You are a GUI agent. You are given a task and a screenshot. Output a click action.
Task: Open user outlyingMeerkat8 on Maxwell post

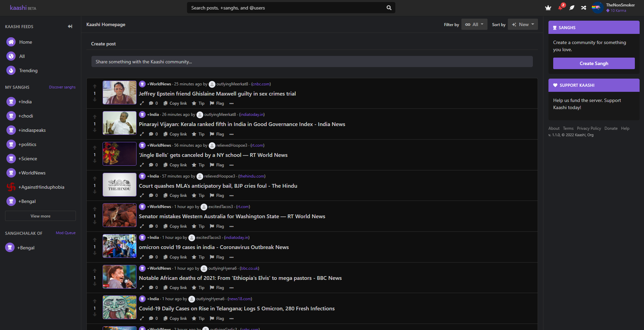click(232, 84)
